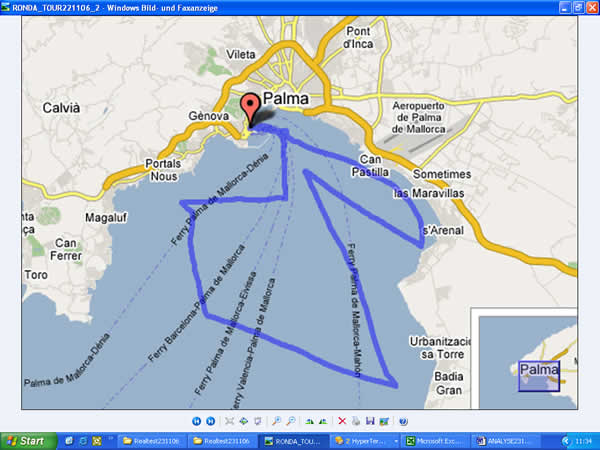Advance to the next image
Viewport: 600px width, 450px height.
click(x=211, y=422)
